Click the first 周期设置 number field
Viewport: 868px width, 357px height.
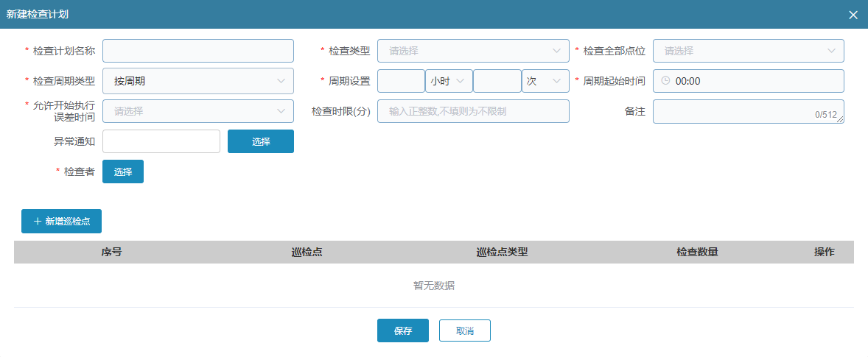401,81
